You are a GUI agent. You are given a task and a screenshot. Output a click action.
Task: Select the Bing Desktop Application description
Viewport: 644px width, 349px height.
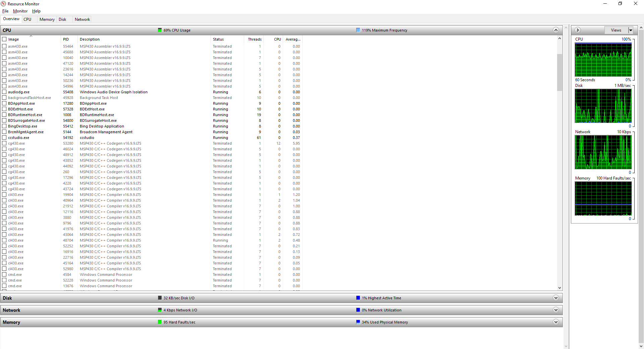102,126
